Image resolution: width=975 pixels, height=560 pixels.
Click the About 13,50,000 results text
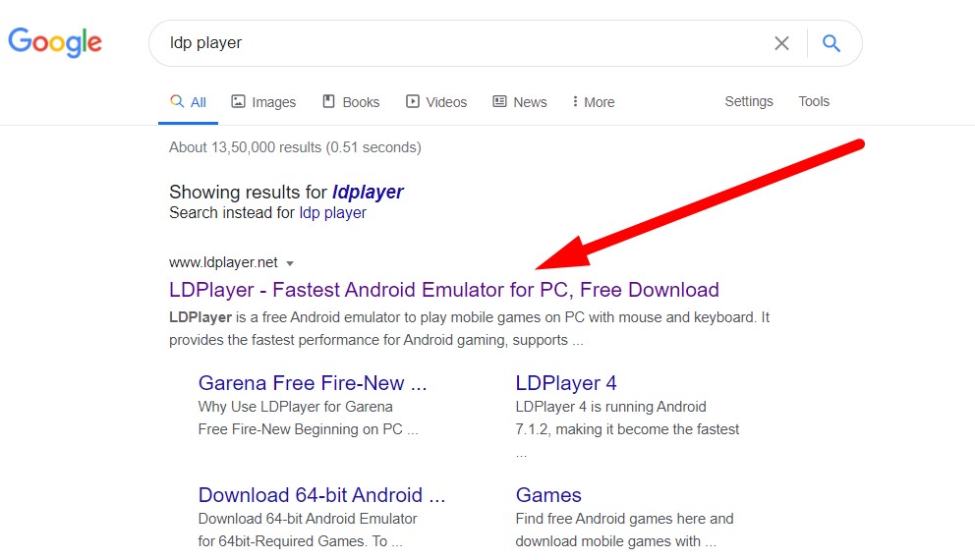296,147
